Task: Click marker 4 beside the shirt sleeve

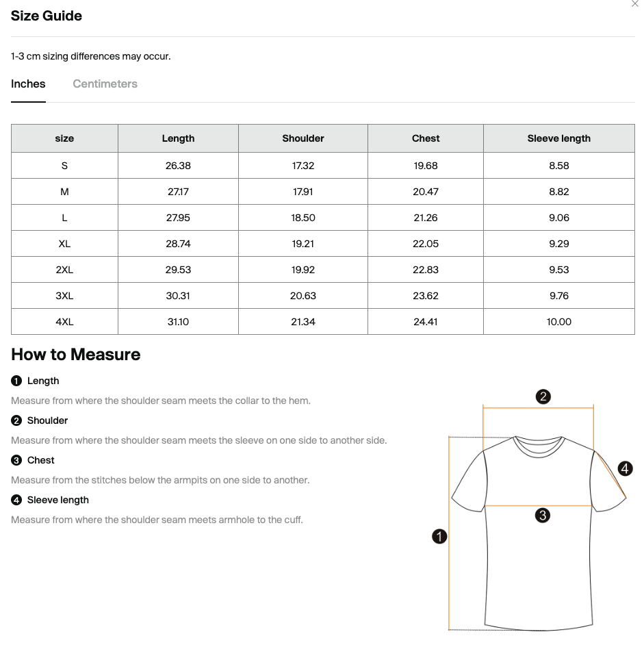Action: click(x=625, y=468)
